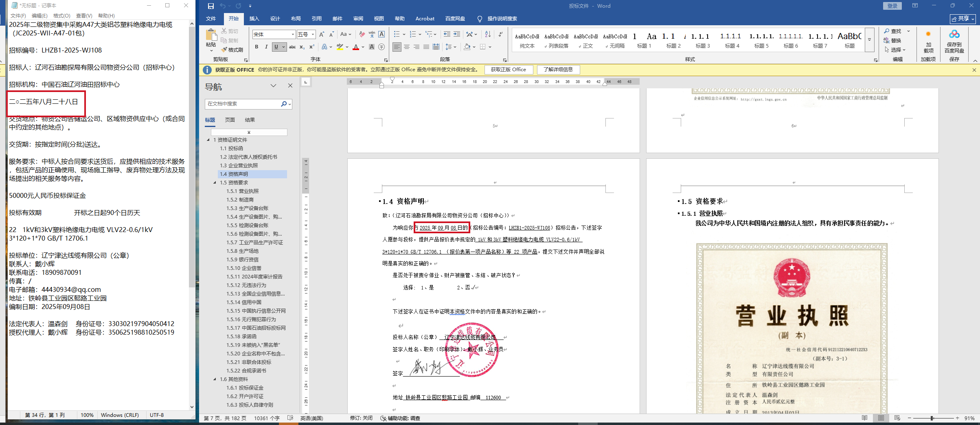This screenshot has height=425, width=980.
Task: Center-align the paragraph
Action: pyautogui.click(x=407, y=47)
